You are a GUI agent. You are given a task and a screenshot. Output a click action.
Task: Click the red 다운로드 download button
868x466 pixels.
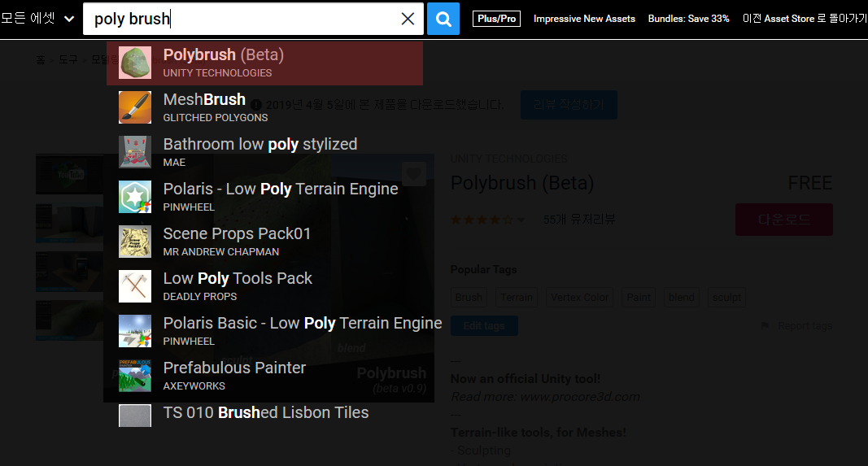click(x=784, y=220)
